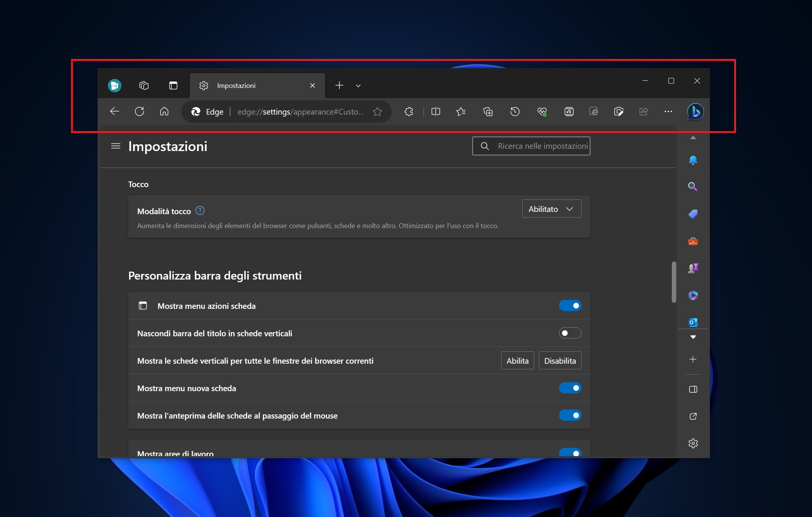Toggle the sidebar panel layout icon
Screen dimensions: 812x517
click(693, 389)
